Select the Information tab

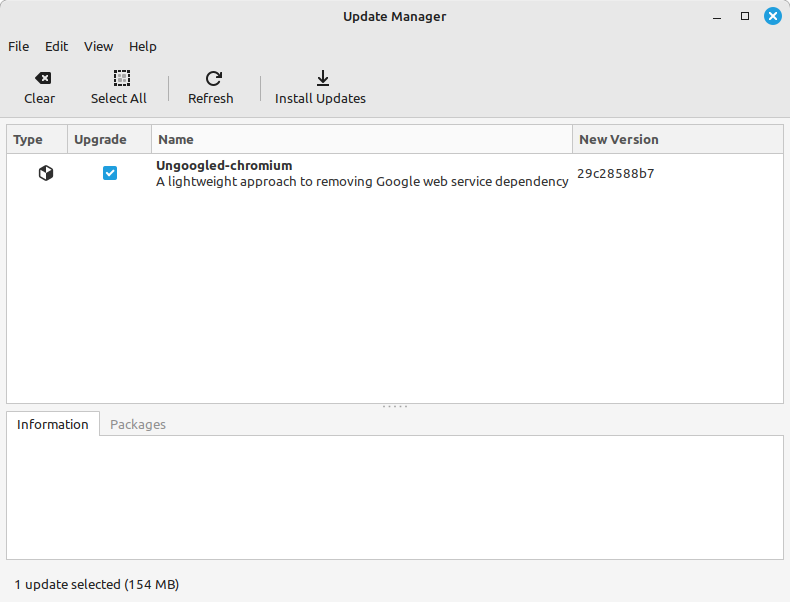(x=52, y=424)
